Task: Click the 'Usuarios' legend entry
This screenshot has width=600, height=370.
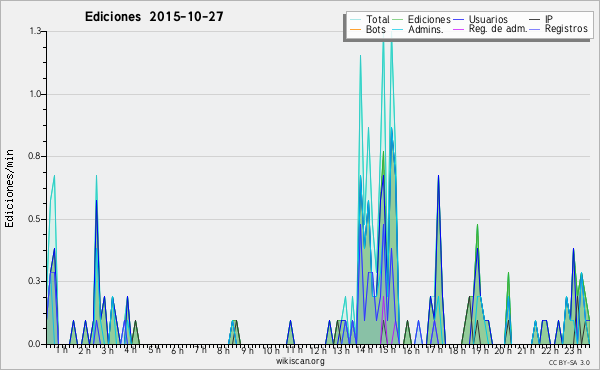Action: pyautogui.click(x=488, y=19)
